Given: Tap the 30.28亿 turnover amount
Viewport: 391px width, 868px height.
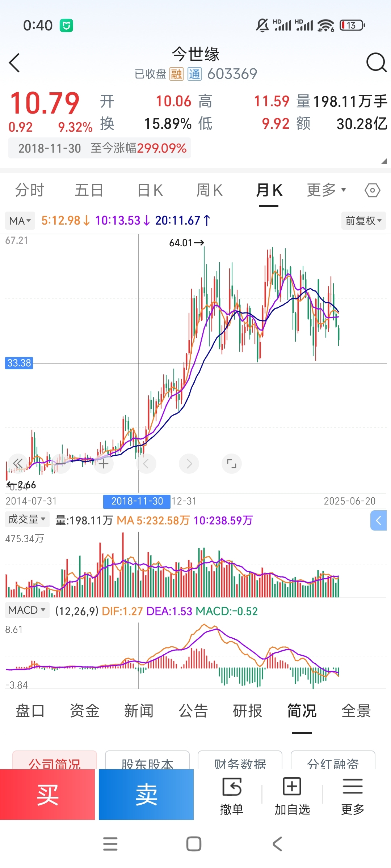Looking at the screenshot, I should coord(362,124).
